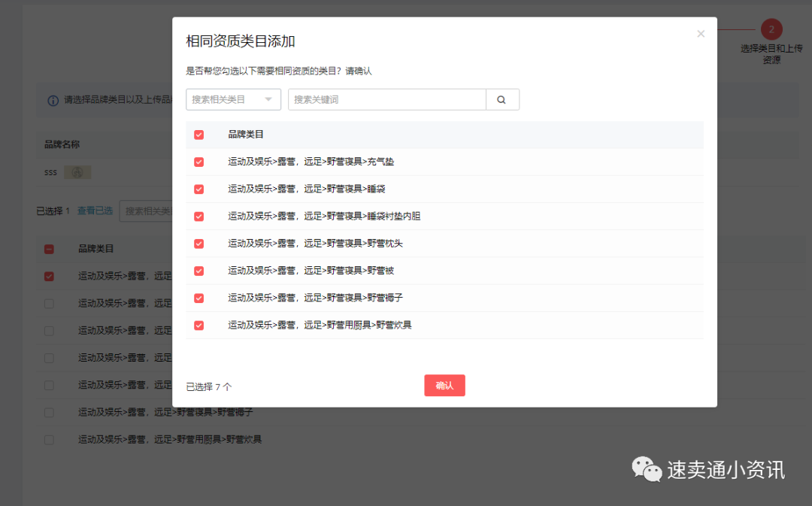This screenshot has width=812, height=506.
Task: Toggle the select-all 品牌类目 checkbox in dialog
Action: [x=199, y=135]
